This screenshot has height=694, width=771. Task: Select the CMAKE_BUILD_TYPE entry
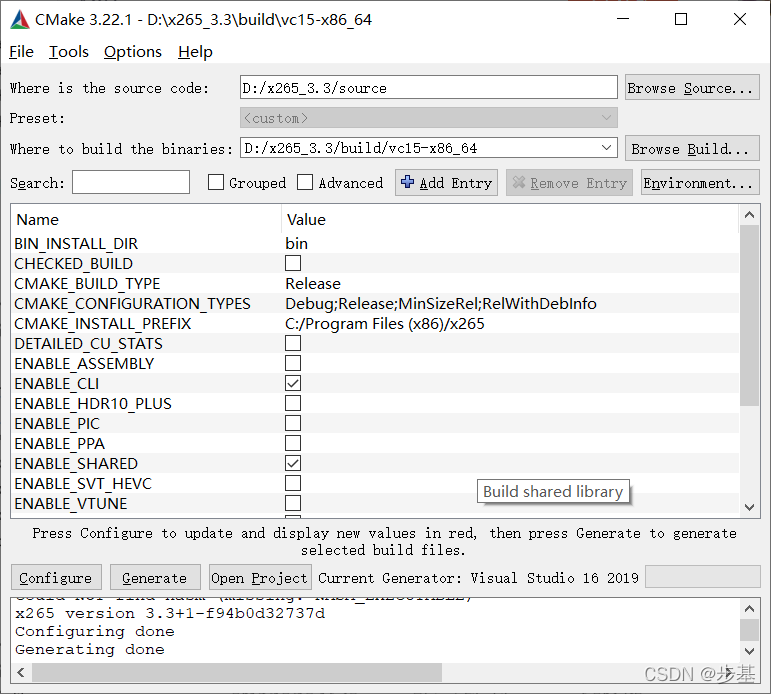pos(88,283)
